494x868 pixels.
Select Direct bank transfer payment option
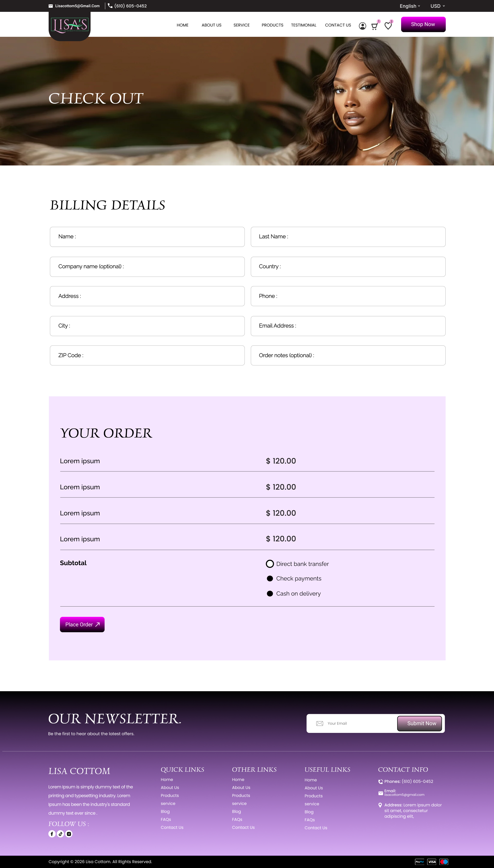pyautogui.click(x=270, y=564)
